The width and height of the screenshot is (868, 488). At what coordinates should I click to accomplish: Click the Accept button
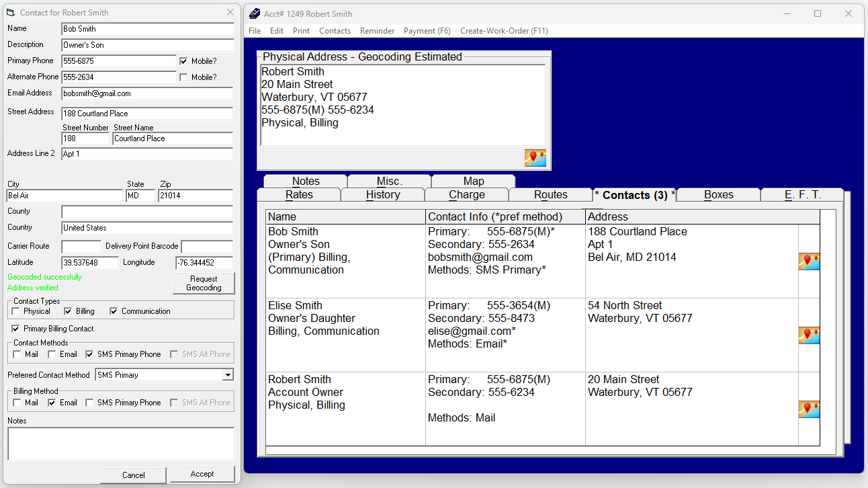(x=202, y=474)
